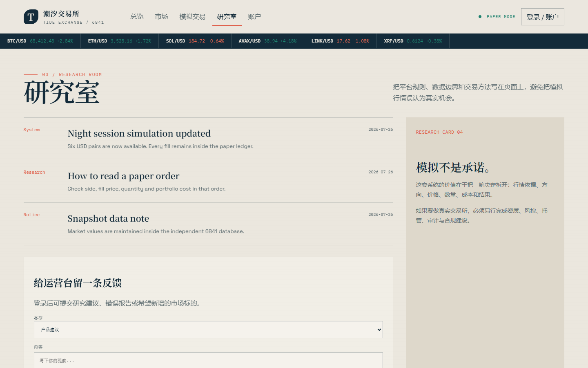The image size is (588, 368).
Task: Click the Tide Exchange T logo icon
Action: point(31,17)
